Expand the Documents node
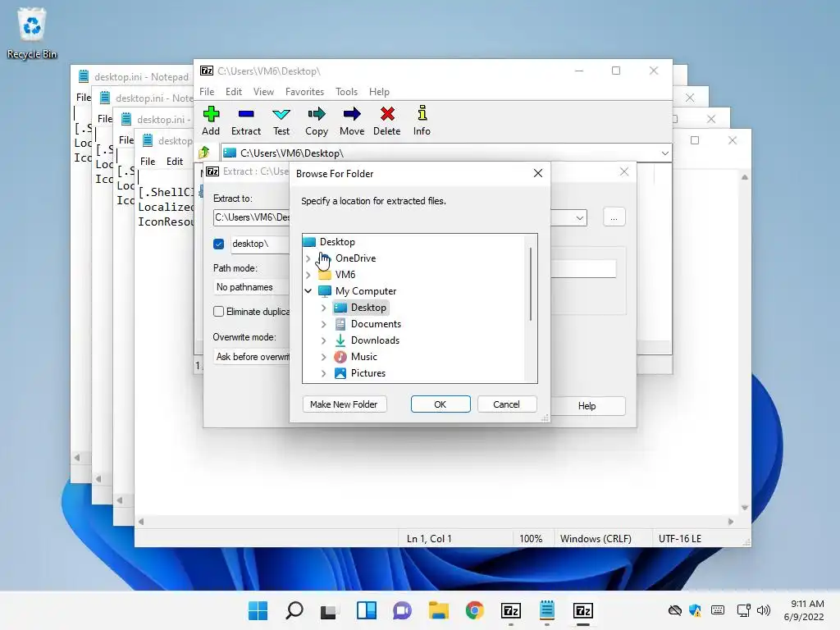Image resolution: width=840 pixels, height=630 pixels. pos(323,324)
